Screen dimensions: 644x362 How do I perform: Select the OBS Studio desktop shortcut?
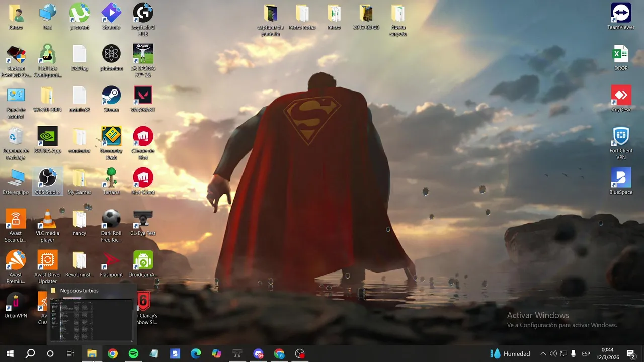(x=48, y=182)
